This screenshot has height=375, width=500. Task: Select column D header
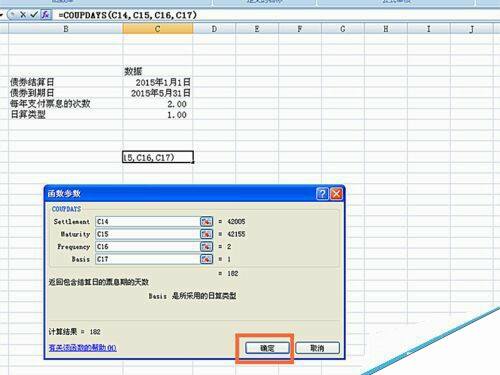[214, 29]
